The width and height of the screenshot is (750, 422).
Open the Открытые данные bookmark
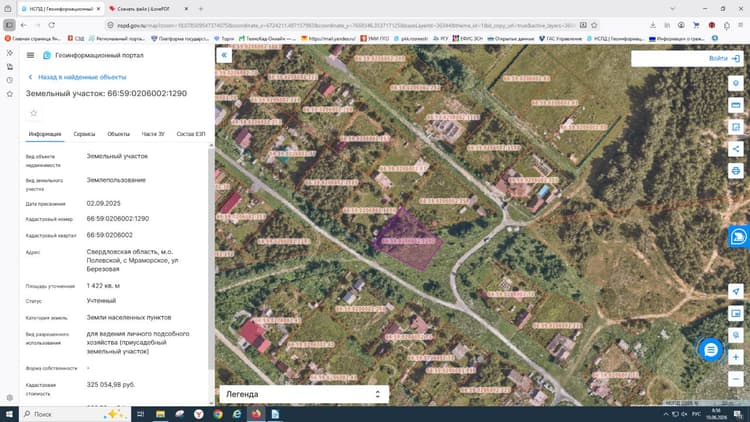click(510, 38)
